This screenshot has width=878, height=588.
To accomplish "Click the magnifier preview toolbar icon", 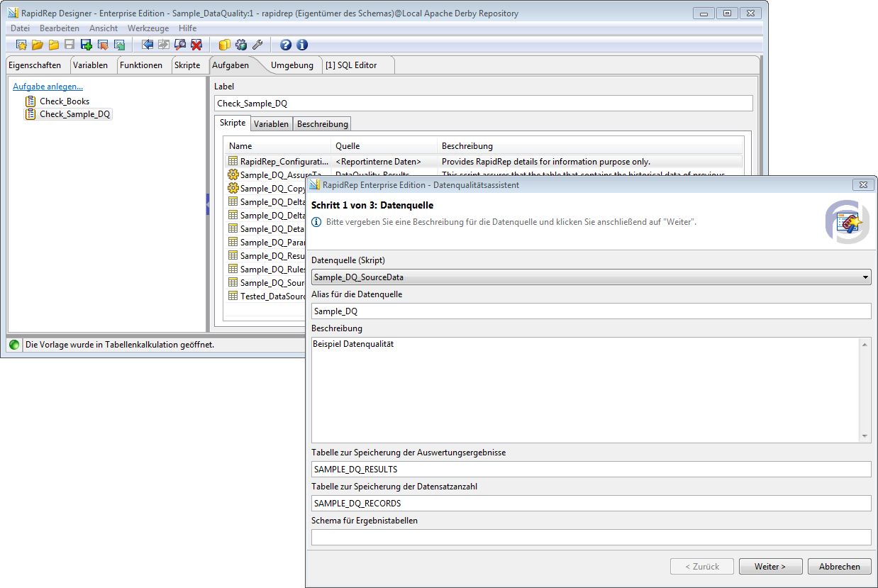I will [180, 45].
